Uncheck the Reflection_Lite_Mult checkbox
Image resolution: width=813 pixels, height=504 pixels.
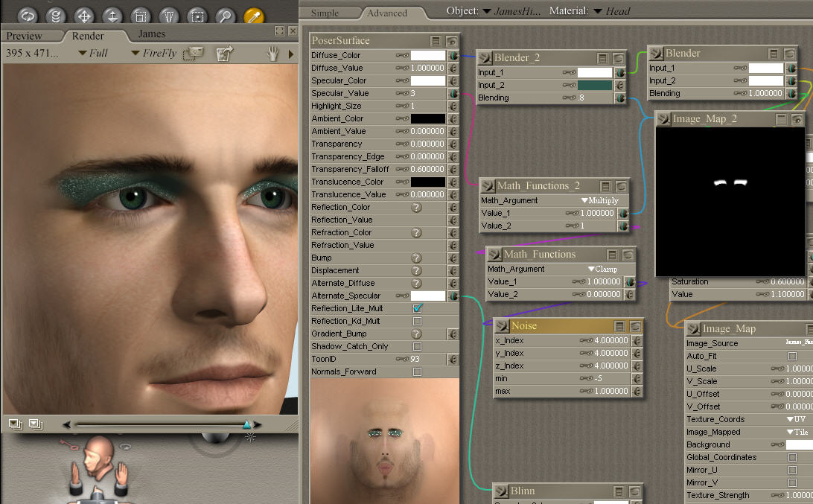[418, 308]
